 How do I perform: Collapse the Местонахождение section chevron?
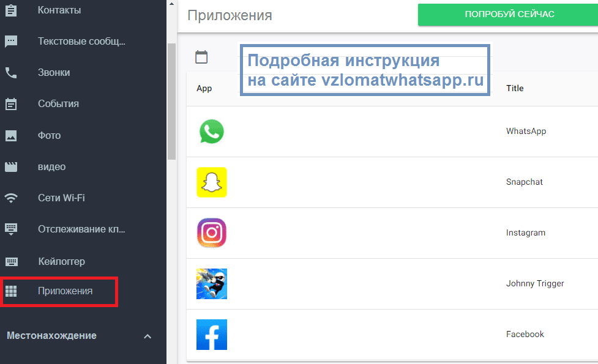coord(148,336)
